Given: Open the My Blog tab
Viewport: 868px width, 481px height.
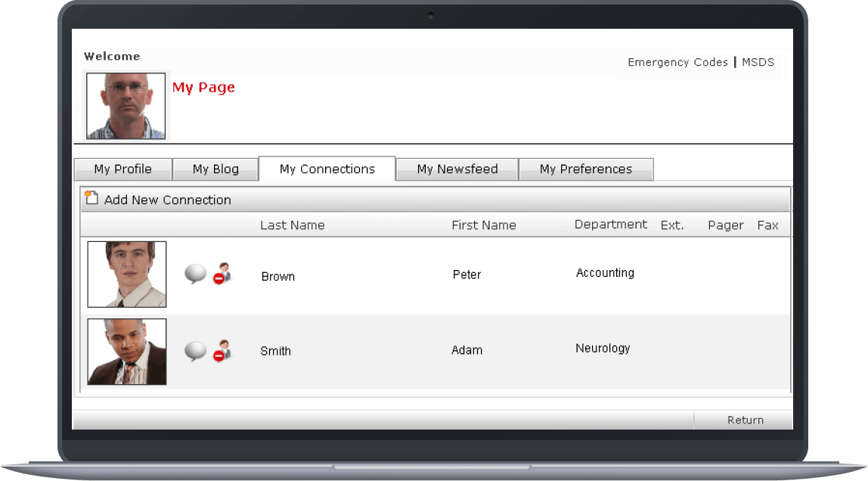Looking at the screenshot, I should (x=215, y=169).
